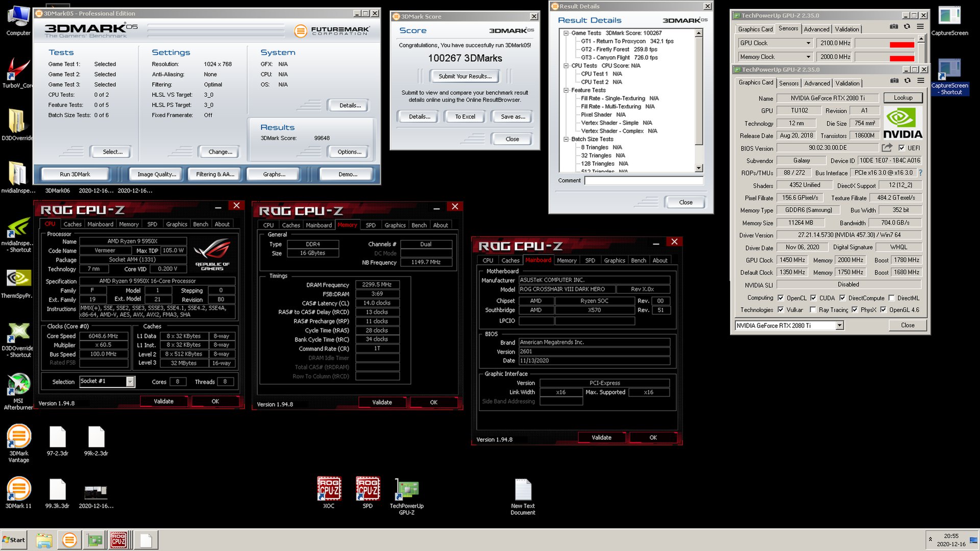Open Graphics tab in the mainboard CPU-Z window

point(615,261)
